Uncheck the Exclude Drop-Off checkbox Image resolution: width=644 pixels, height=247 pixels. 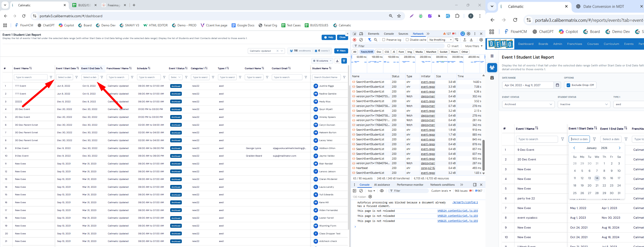click(568, 85)
